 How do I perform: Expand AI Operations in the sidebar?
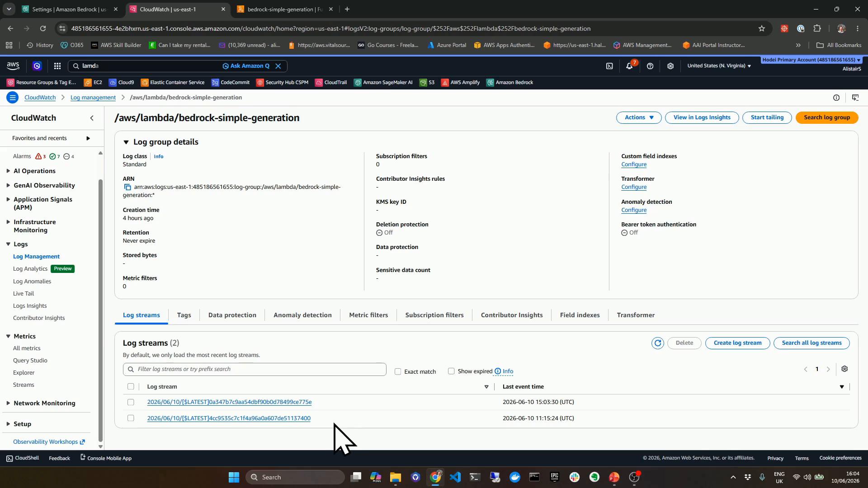click(8, 171)
